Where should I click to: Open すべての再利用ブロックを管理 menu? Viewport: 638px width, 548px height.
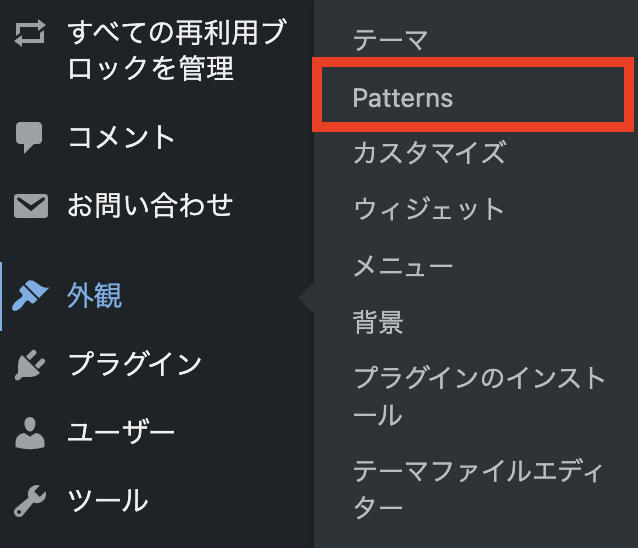coord(177,50)
